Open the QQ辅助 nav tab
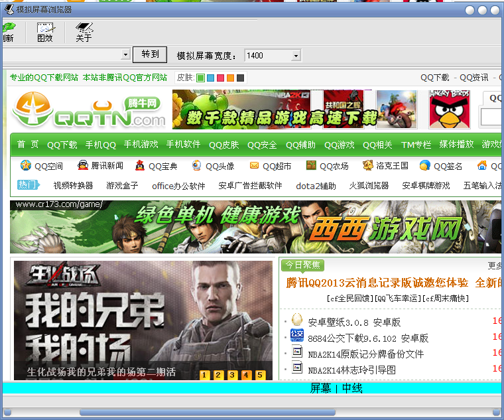This screenshot has height=420, width=504. click(x=301, y=145)
